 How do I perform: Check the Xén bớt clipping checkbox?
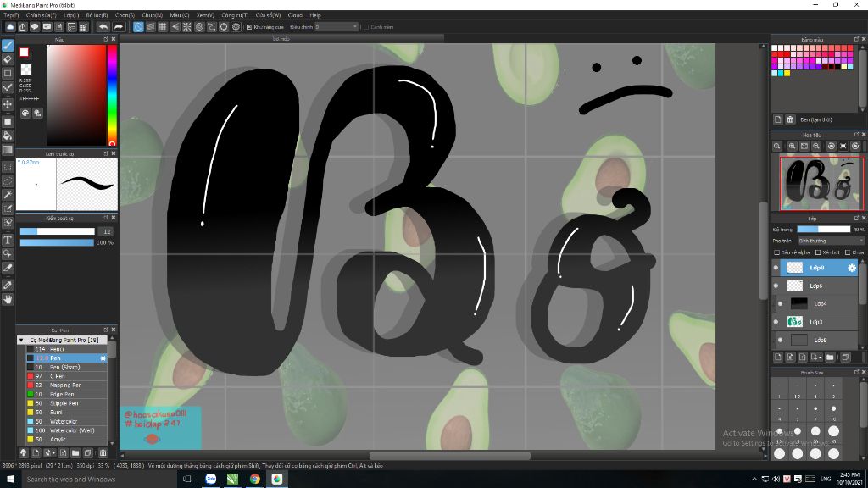point(818,252)
